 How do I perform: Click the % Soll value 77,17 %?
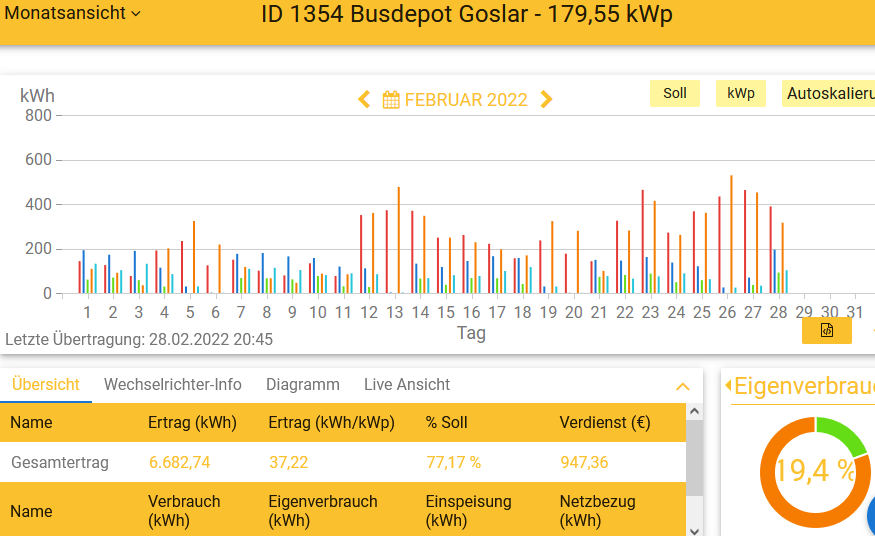click(x=453, y=462)
